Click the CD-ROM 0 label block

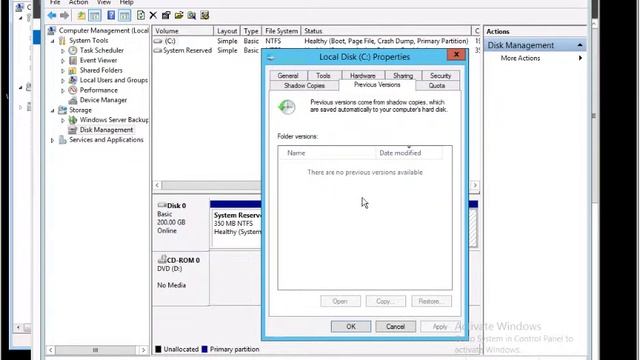point(181,278)
